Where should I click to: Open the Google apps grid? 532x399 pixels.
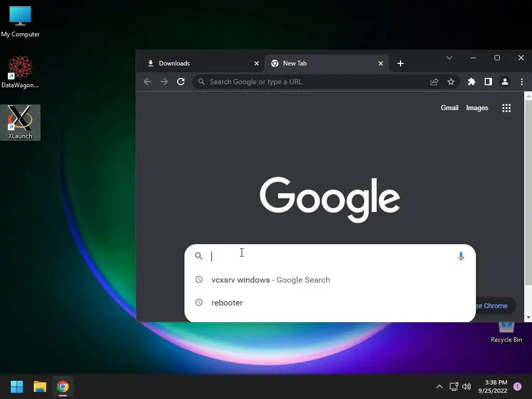[506, 108]
